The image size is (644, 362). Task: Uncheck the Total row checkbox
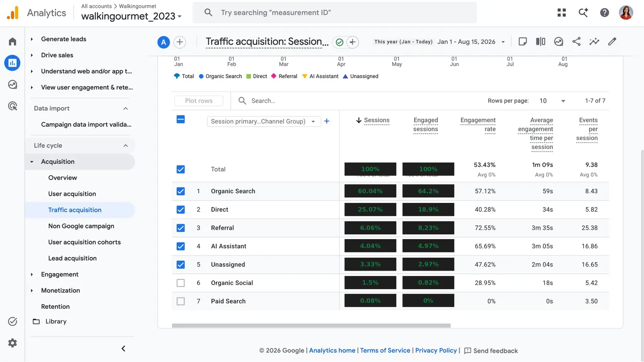pyautogui.click(x=181, y=169)
